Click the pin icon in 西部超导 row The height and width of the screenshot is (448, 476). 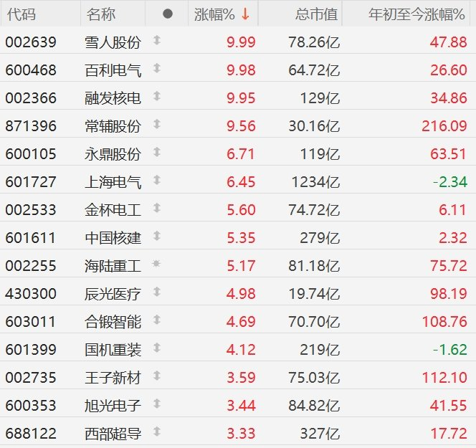[x=157, y=432]
